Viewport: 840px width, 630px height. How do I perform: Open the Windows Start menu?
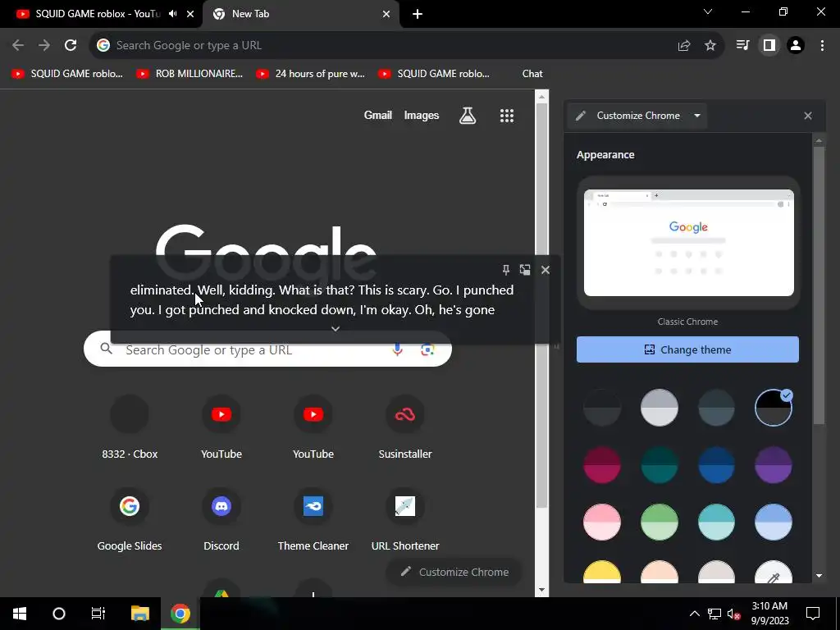pyautogui.click(x=20, y=614)
